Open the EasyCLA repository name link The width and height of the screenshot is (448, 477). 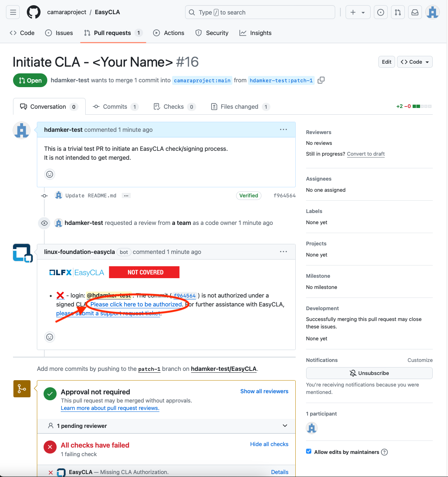point(107,12)
